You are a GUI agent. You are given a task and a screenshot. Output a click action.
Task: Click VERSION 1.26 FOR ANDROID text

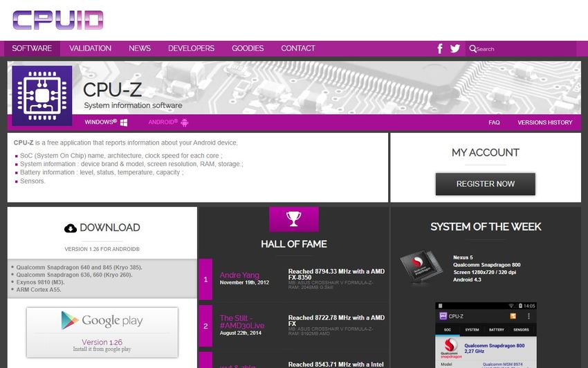point(102,249)
